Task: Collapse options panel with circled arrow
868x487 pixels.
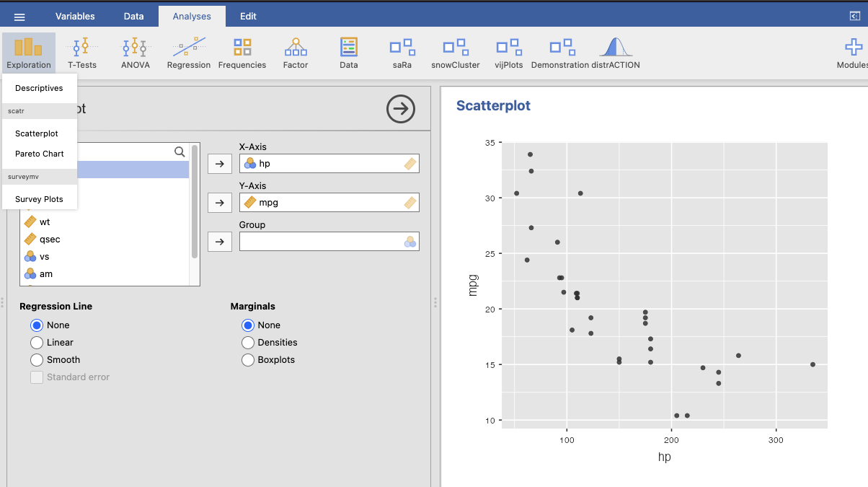Action: [x=401, y=109]
